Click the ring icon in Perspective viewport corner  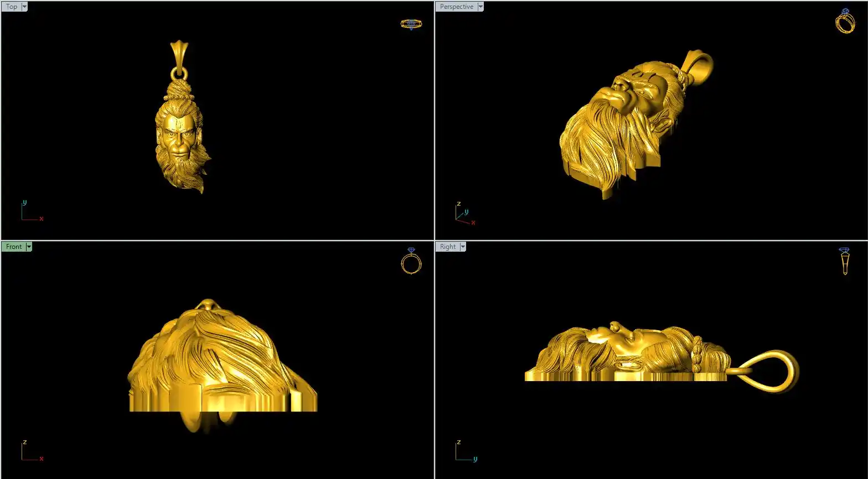click(x=845, y=22)
